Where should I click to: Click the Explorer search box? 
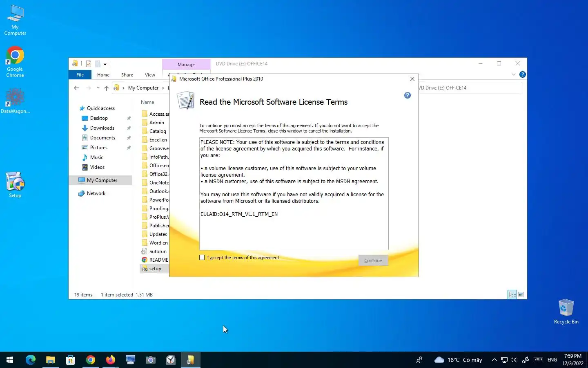pyautogui.click(x=470, y=88)
